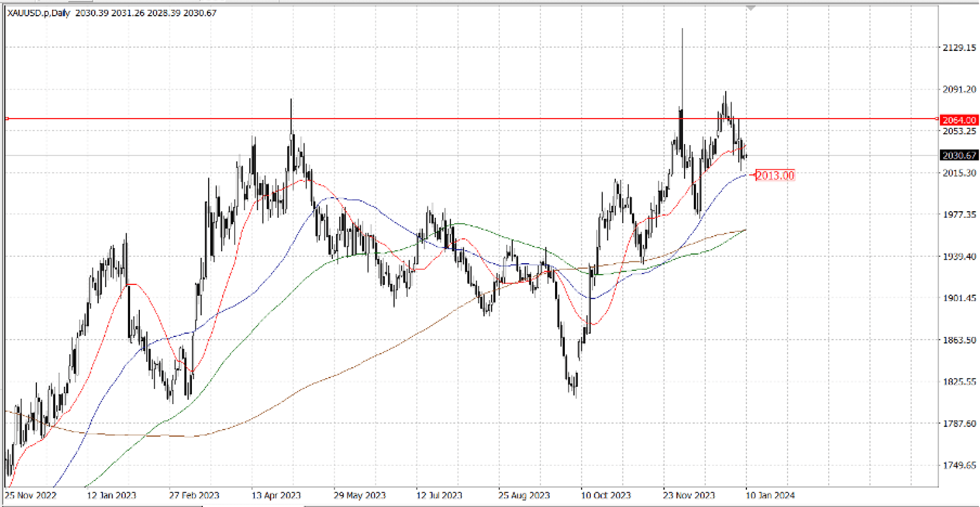Click the 1977.35 price scale label
The width and height of the screenshot is (980, 507).
click(x=959, y=215)
